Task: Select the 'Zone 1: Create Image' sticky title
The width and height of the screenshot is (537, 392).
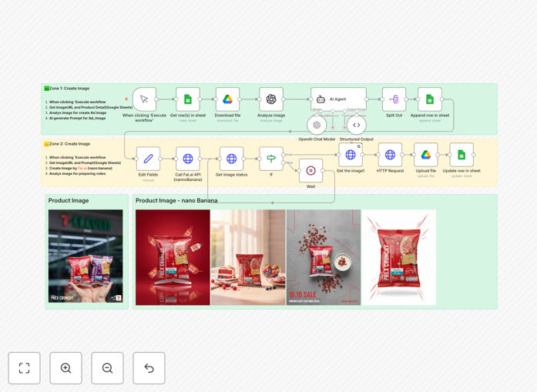Action: tap(69, 89)
